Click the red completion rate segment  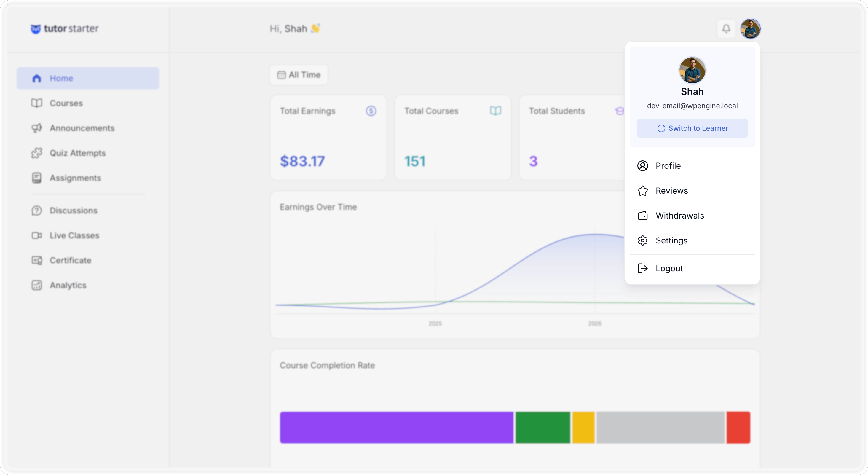(x=738, y=428)
